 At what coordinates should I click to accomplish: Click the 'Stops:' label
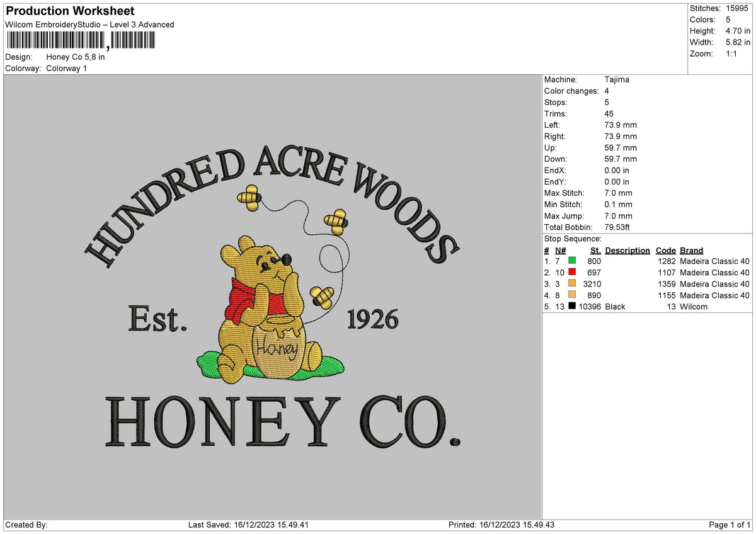click(556, 102)
